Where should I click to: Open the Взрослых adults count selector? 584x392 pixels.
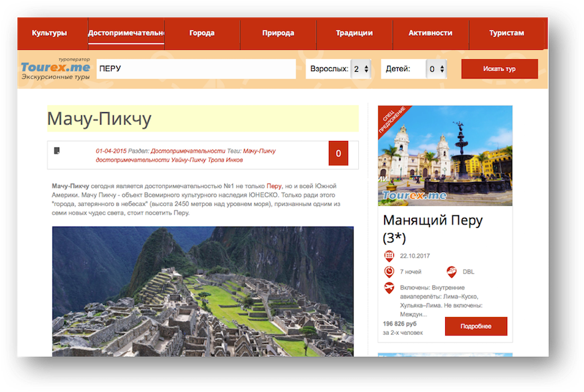tap(361, 69)
